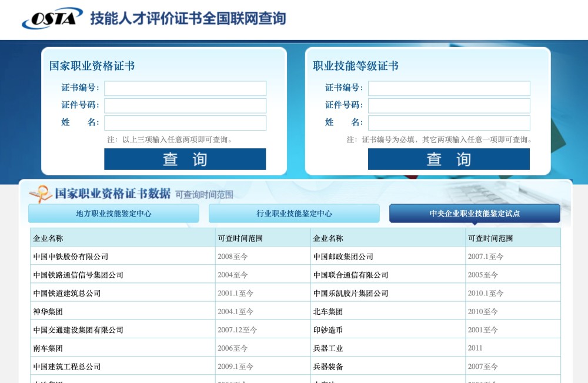The height and width of the screenshot is (383, 588).
Task: Click the 职业技能等级证书 form heading
Action: pyautogui.click(x=356, y=66)
